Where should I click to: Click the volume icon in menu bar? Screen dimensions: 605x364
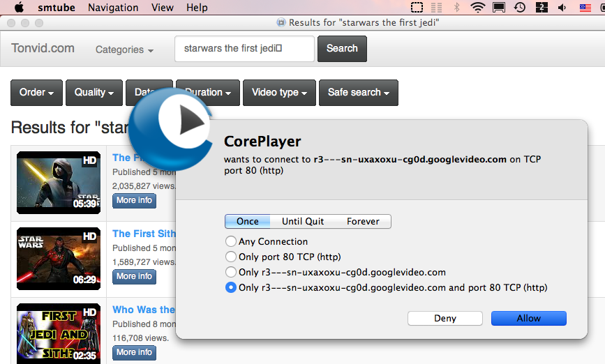point(562,8)
